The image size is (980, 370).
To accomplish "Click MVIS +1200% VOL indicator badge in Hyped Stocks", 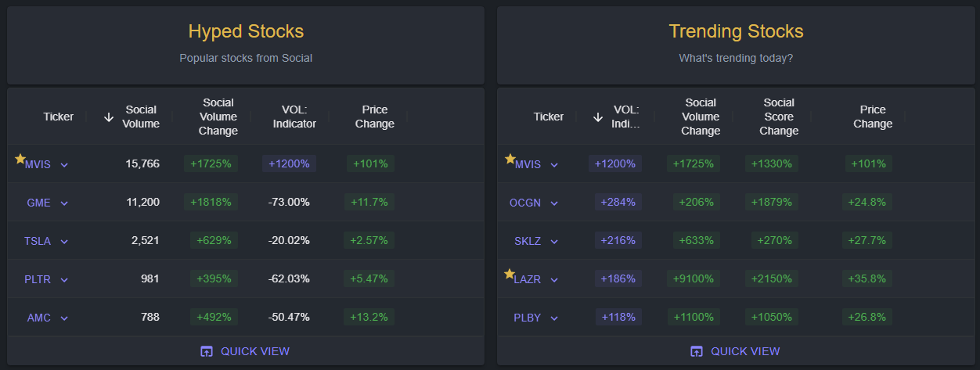I will coord(290,164).
